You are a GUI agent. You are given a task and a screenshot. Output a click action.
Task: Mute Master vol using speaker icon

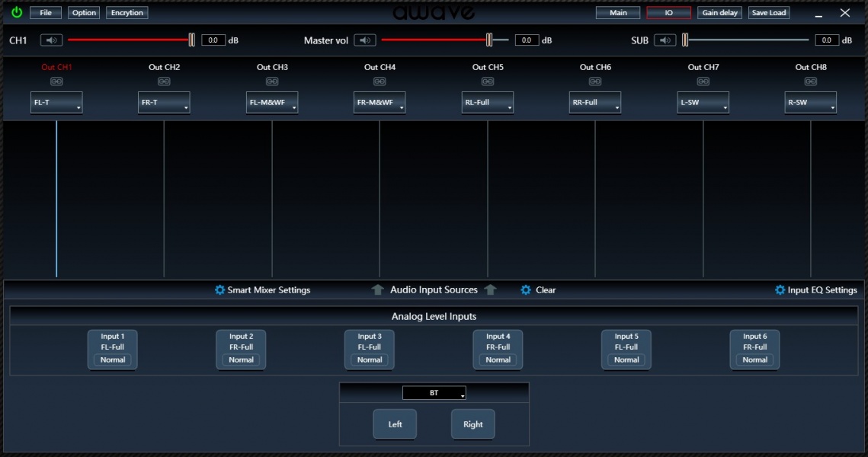tap(365, 40)
